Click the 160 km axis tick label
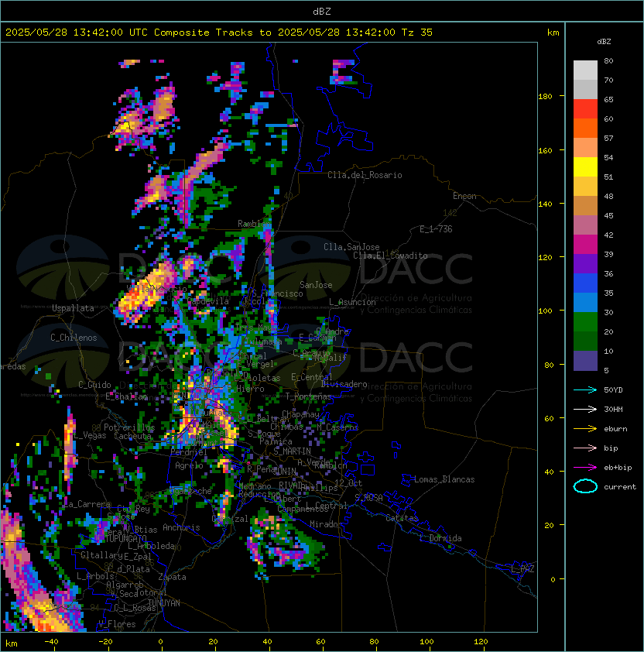The height and width of the screenshot is (652, 644). tap(545, 150)
